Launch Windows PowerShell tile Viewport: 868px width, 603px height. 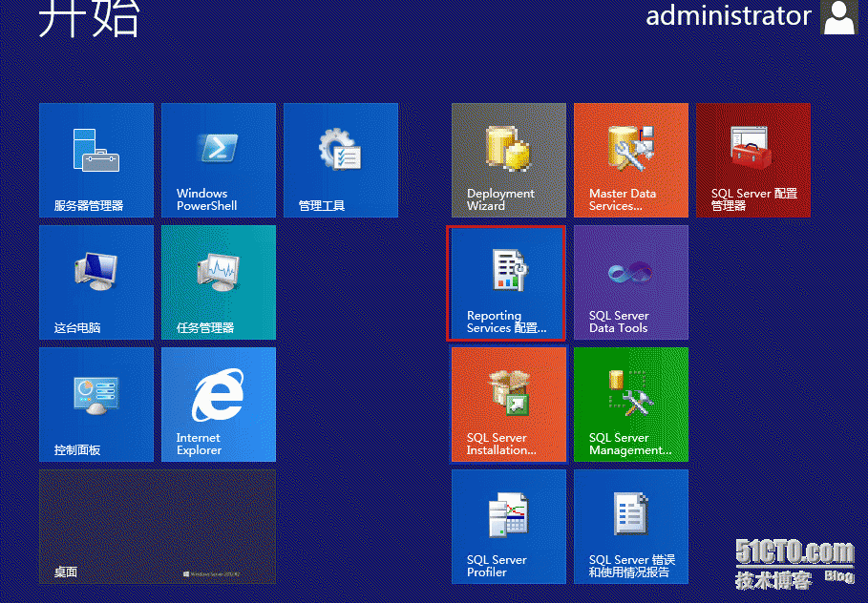219,160
